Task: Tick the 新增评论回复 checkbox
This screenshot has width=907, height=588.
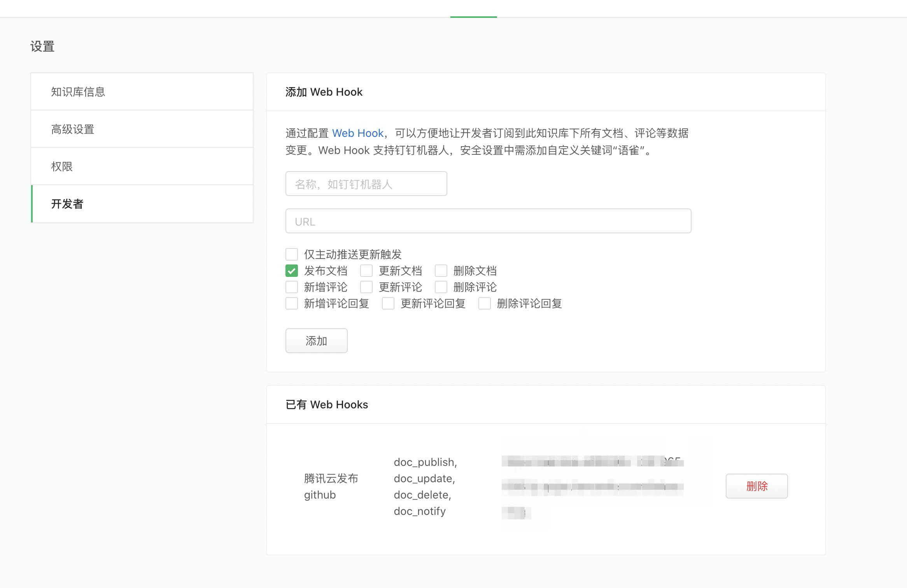Action: [292, 303]
